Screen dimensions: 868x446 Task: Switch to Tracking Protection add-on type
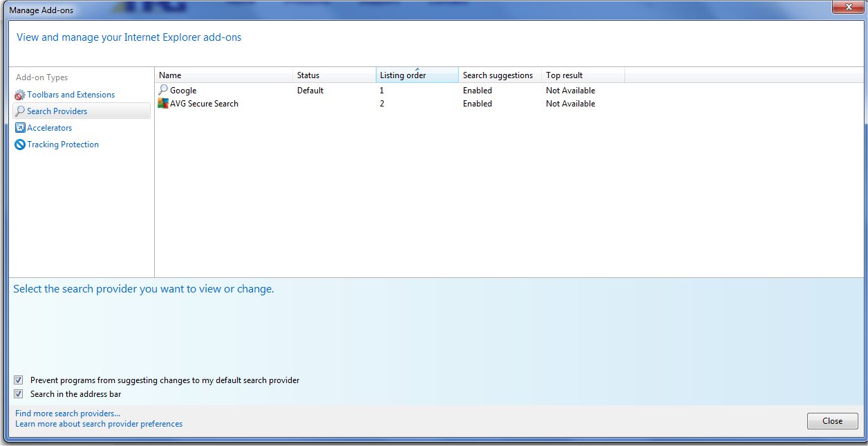63,145
